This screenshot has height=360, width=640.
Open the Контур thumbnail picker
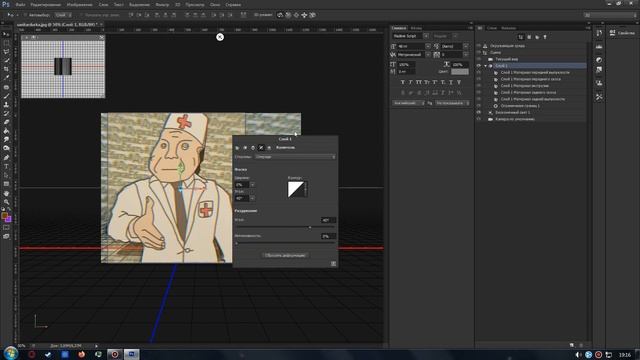[297, 189]
